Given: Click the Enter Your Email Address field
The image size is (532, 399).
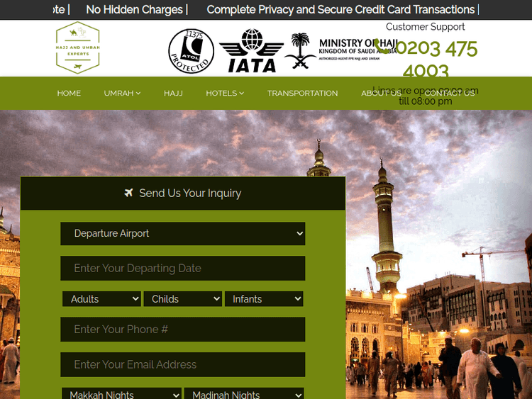Looking at the screenshot, I should [x=182, y=365].
